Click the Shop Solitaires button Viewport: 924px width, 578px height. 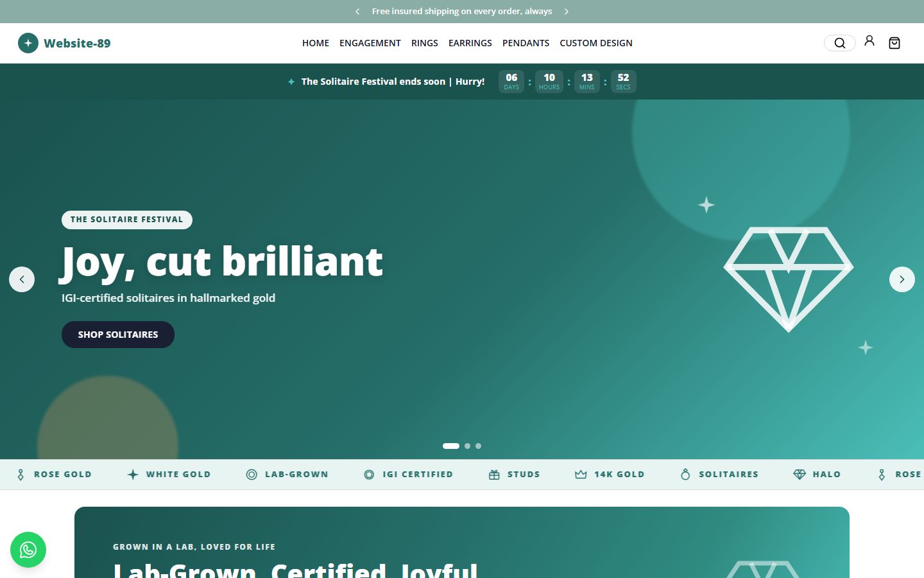pyautogui.click(x=118, y=335)
